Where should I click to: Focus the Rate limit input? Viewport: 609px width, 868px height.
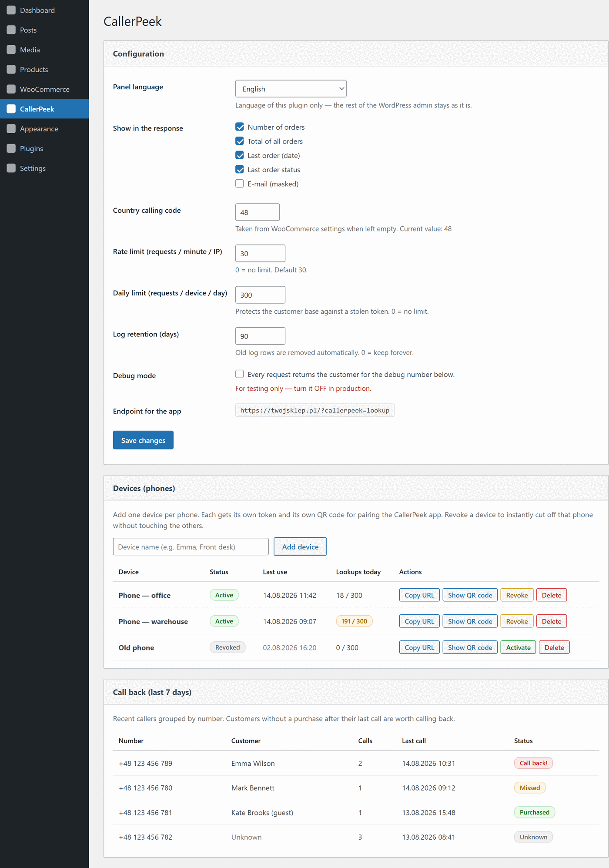click(x=260, y=253)
